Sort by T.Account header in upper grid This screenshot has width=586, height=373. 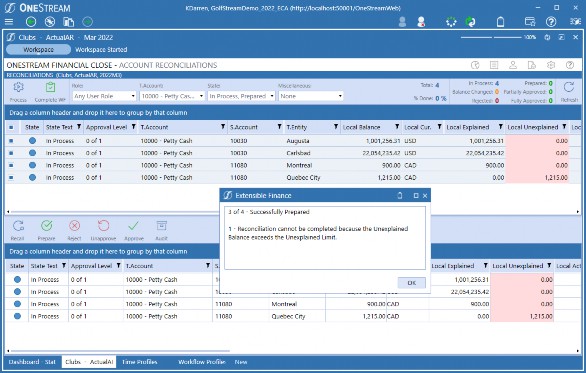(x=154, y=127)
